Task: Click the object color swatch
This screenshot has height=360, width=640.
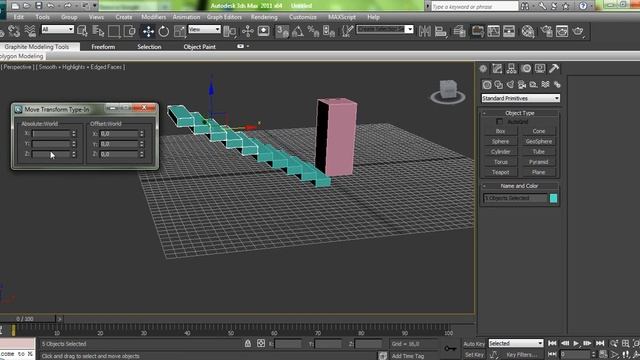Action: 553,198
